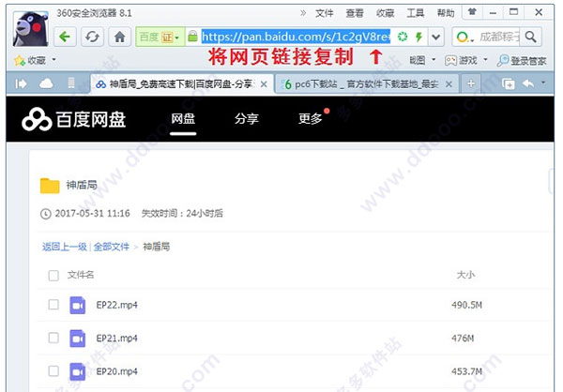This screenshot has height=392, width=563.
Task: Open the search engine selector dropdown
Action: pyautogui.click(x=465, y=37)
